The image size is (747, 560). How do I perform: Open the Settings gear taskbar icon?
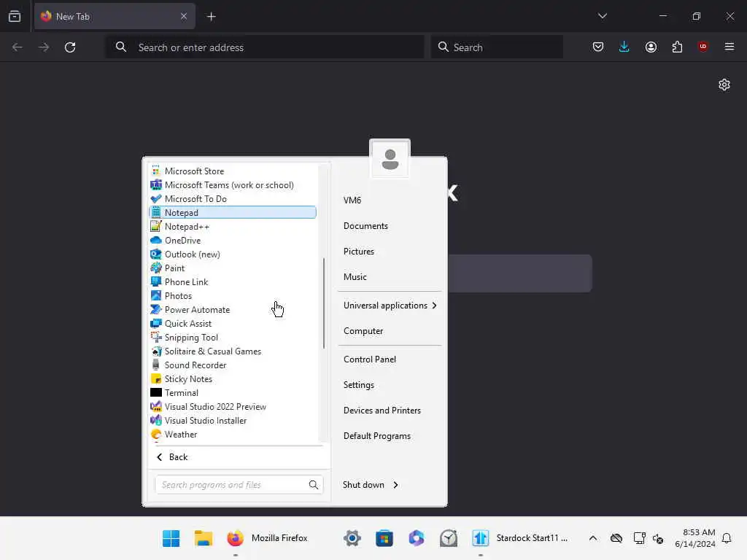352,538
